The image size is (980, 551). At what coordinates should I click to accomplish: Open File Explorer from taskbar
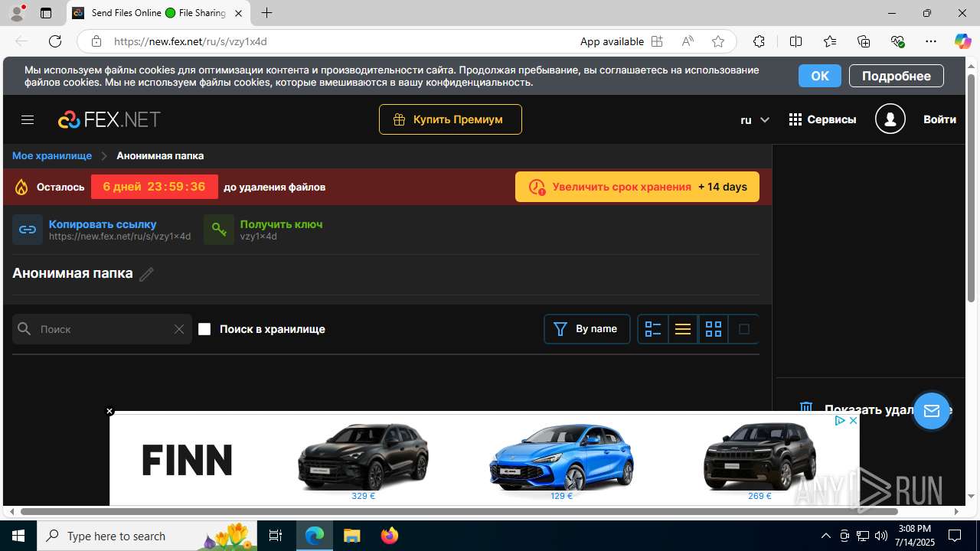pos(352,536)
